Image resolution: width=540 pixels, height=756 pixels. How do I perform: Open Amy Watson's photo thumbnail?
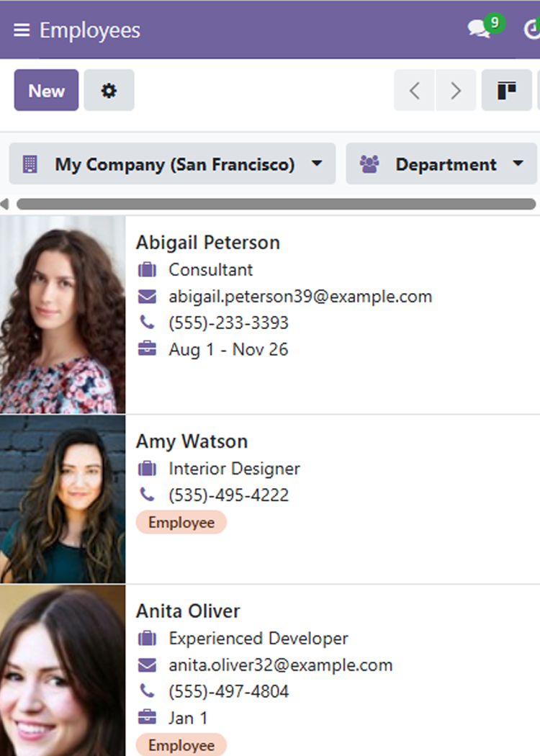pos(63,499)
